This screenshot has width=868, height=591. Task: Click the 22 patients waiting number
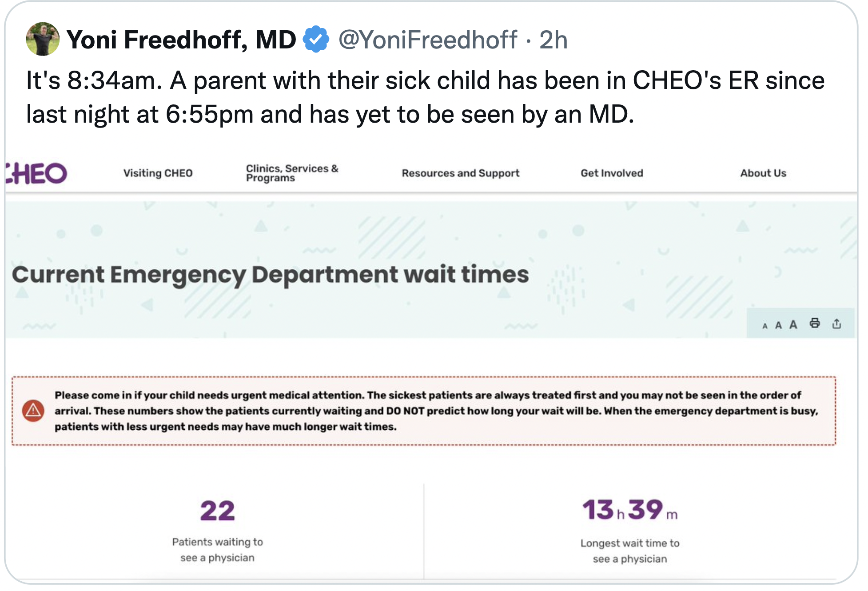[x=217, y=511]
